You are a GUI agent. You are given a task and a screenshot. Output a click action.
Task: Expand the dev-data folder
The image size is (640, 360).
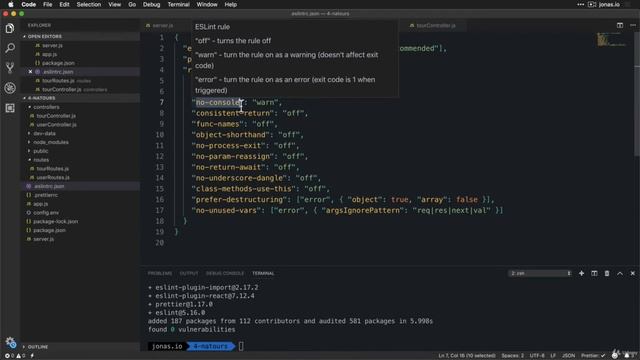tap(44, 133)
